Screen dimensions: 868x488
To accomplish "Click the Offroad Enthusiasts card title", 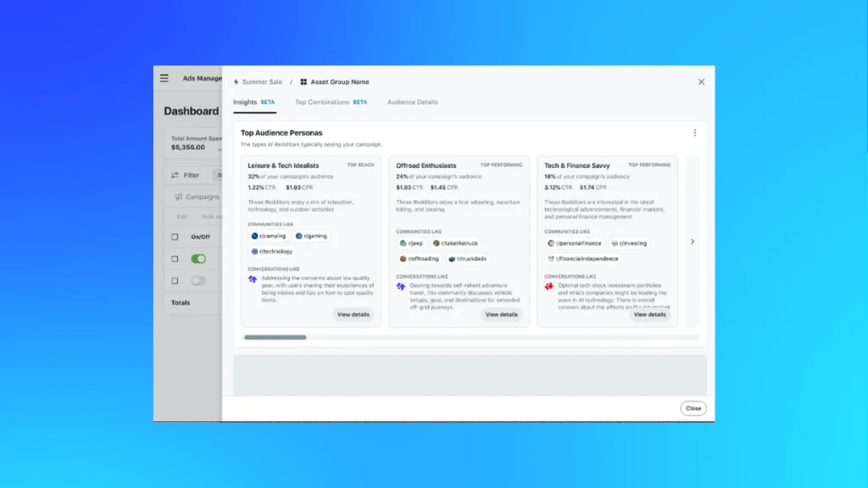I will [x=426, y=165].
